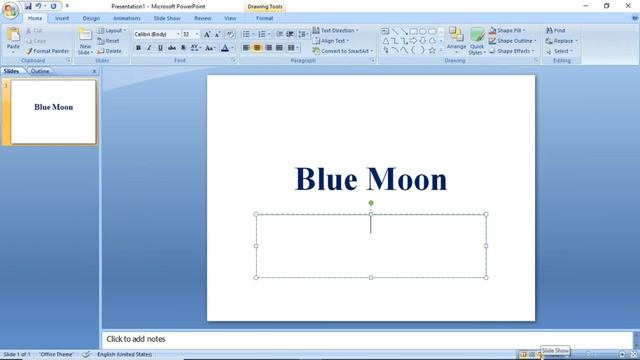
Task: Open the font name dropdown
Action: coord(178,34)
